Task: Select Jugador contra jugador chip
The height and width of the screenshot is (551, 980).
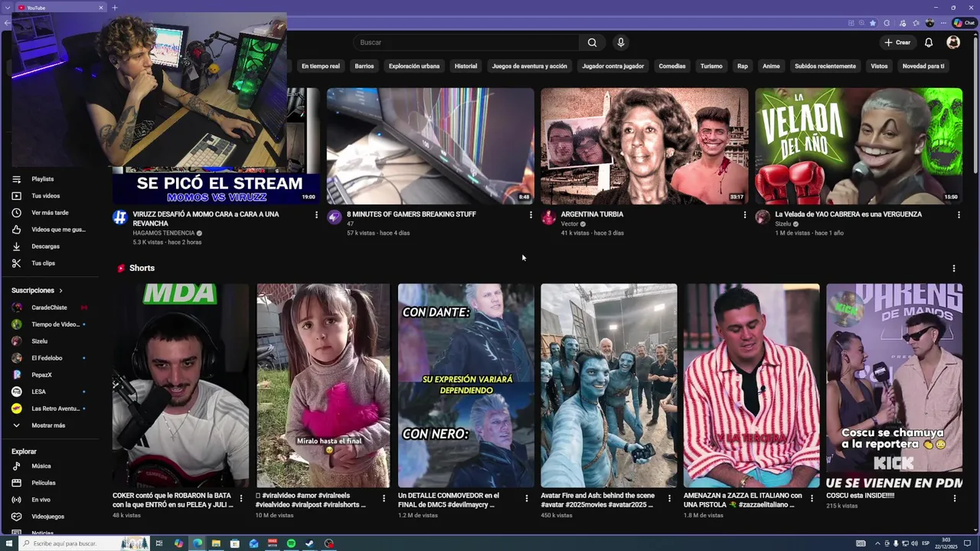Action: 612,67
